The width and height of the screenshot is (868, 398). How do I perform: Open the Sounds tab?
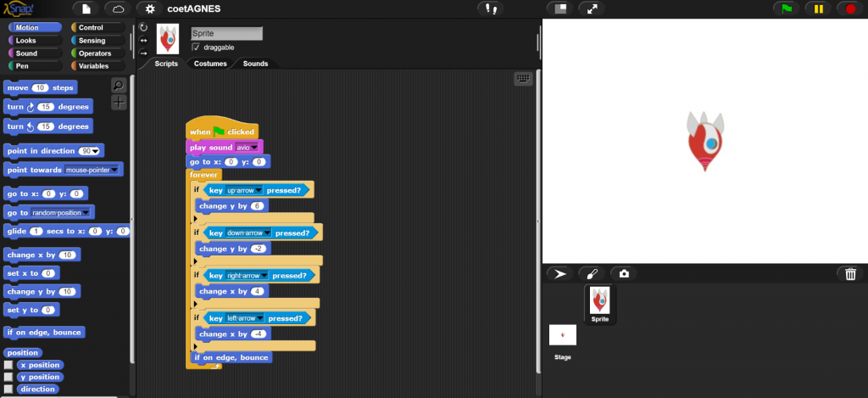click(256, 64)
